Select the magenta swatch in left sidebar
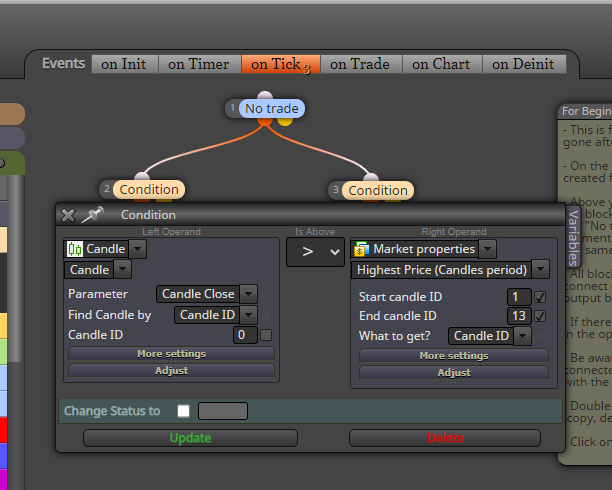 pyautogui.click(x=4, y=479)
